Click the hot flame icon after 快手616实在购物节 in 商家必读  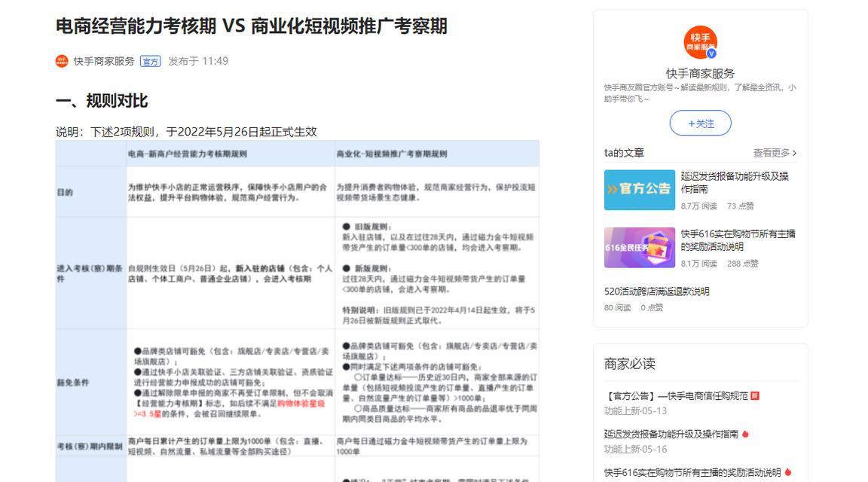tap(787, 472)
